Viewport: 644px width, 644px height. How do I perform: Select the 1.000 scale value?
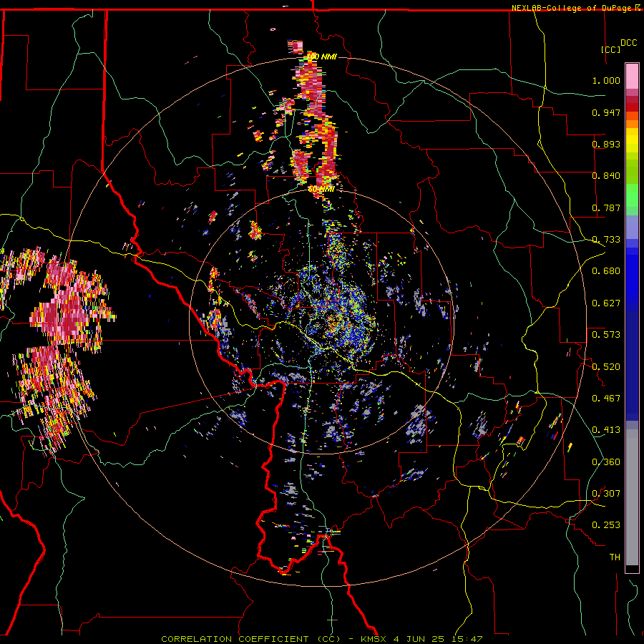click(606, 80)
